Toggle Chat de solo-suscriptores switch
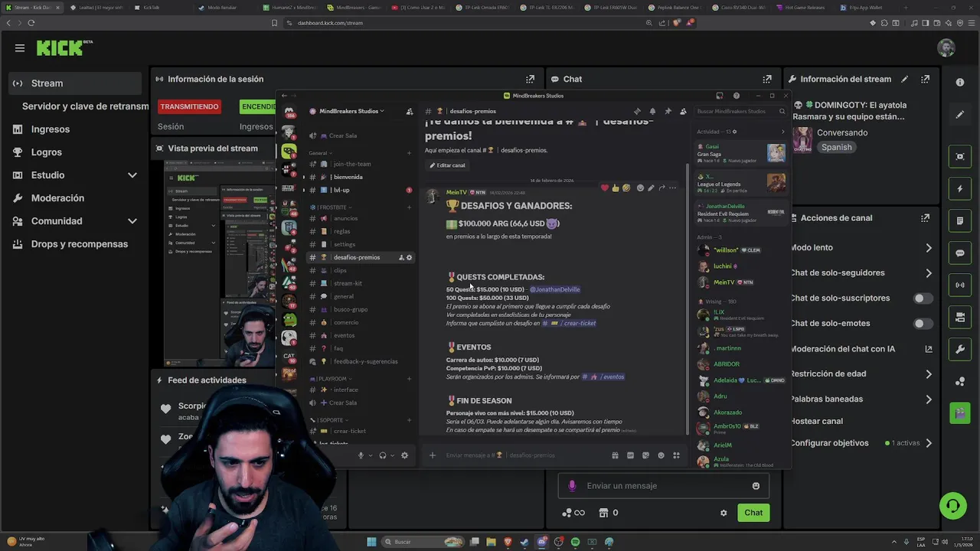 click(923, 298)
